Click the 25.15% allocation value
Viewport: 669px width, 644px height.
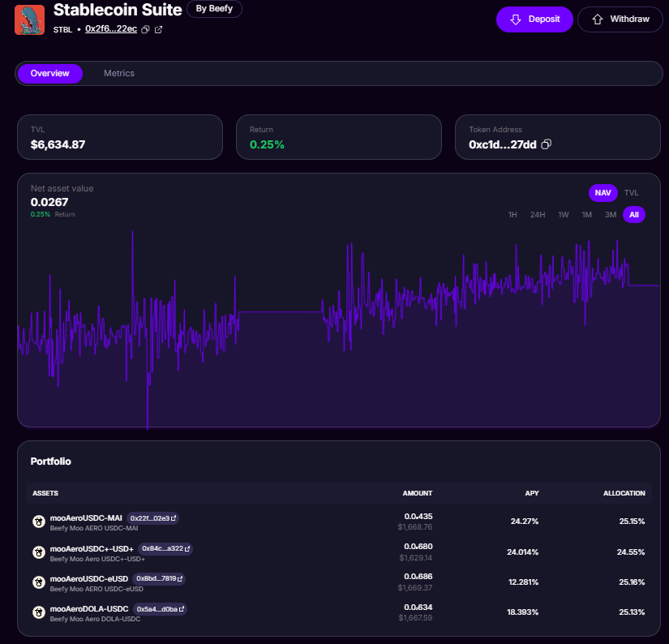(632, 522)
